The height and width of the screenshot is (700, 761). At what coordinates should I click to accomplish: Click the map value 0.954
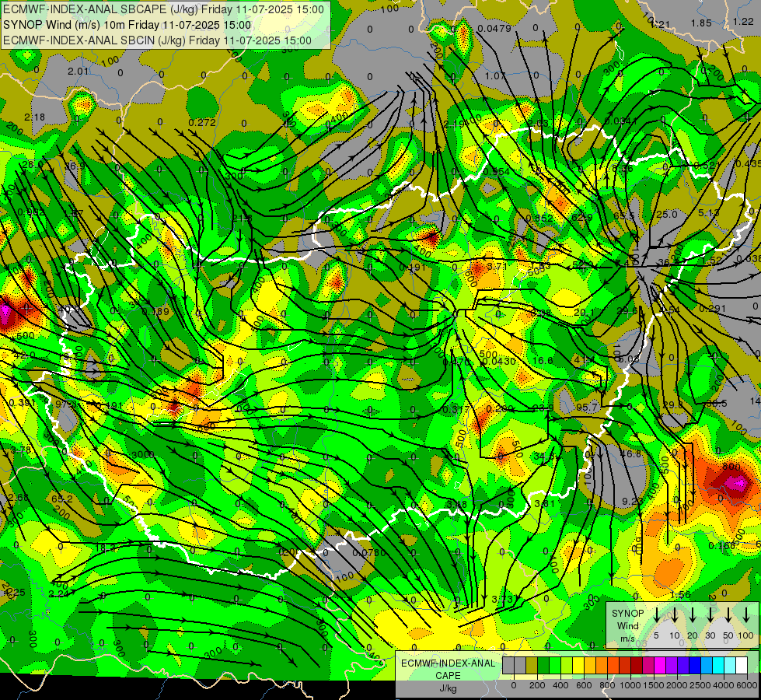pyautogui.click(x=497, y=171)
